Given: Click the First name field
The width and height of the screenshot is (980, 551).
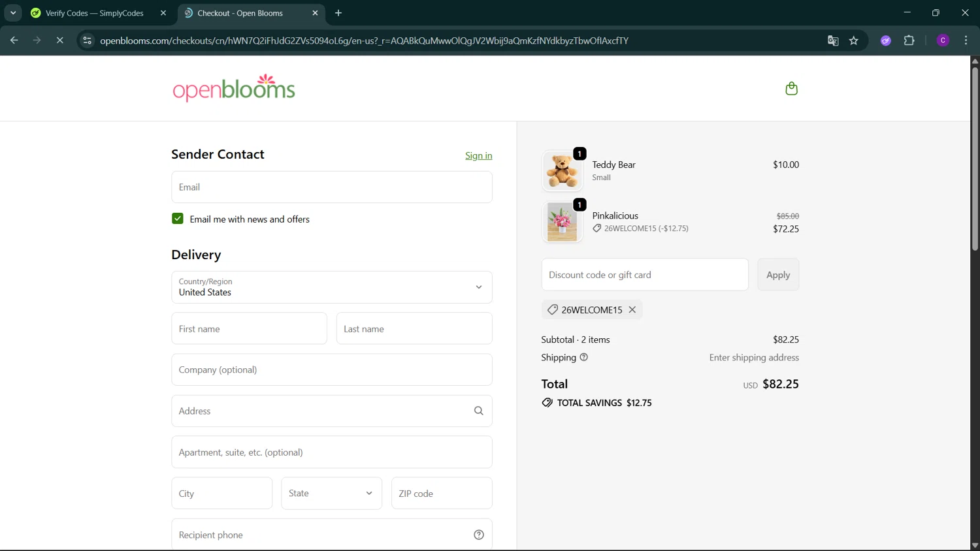Looking at the screenshot, I should click(x=250, y=328).
